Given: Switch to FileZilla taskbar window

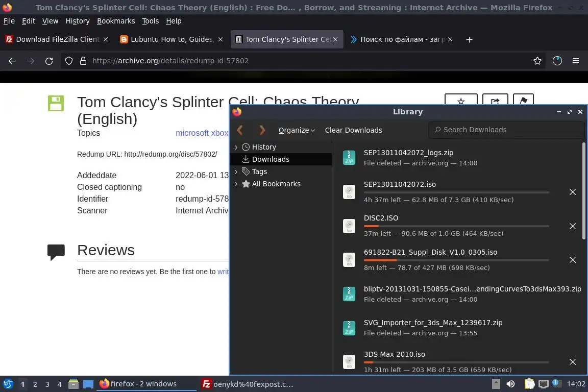Looking at the screenshot, I should (x=248, y=384).
